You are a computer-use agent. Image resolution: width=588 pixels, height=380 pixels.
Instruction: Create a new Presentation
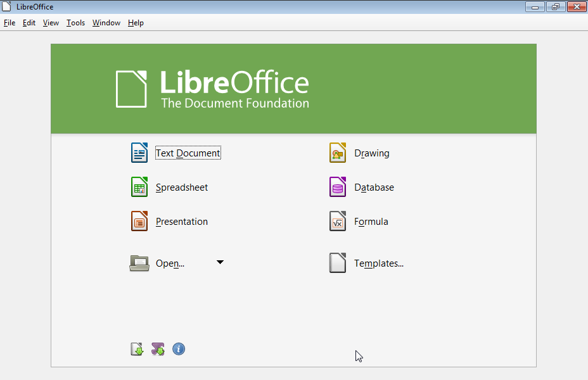pos(181,222)
